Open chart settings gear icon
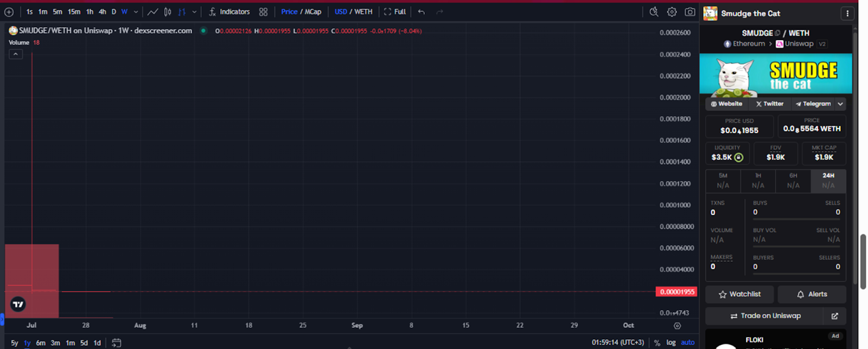Image resolution: width=868 pixels, height=349 pixels. (x=672, y=12)
